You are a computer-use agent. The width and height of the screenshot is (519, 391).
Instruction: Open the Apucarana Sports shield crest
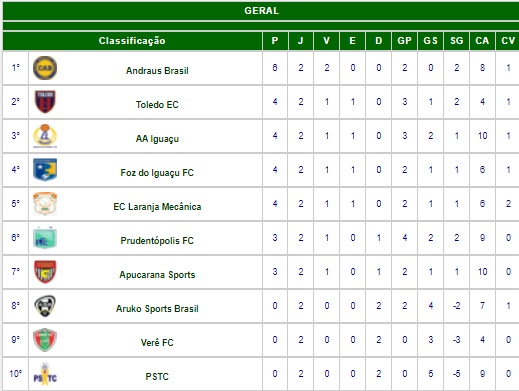click(45, 272)
